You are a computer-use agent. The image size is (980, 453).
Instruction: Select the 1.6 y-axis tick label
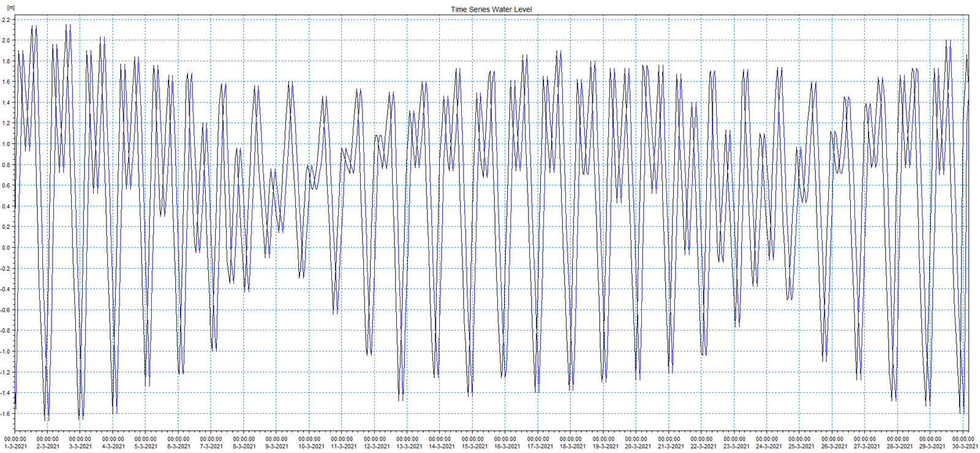pyautogui.click(x=6, y=82)
